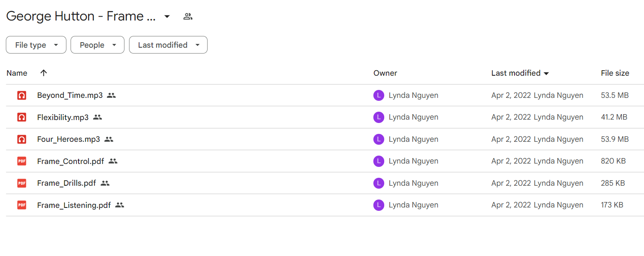Image resolution: width=644 pixels, height=256 pixels.
Task: Click owner avatar in Frame_Control.pdf row
Action: click(378, 161)
